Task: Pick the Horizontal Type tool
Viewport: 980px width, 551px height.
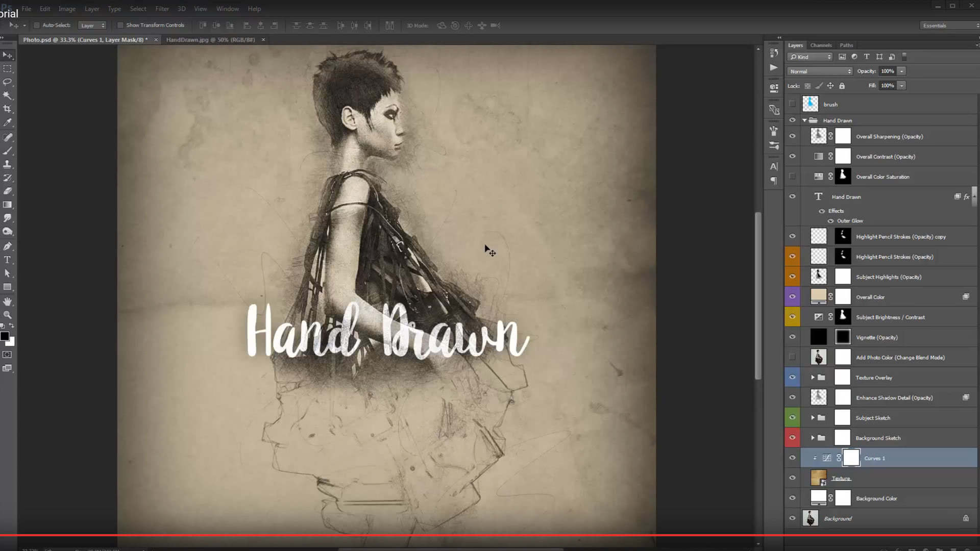Action: 7,260
